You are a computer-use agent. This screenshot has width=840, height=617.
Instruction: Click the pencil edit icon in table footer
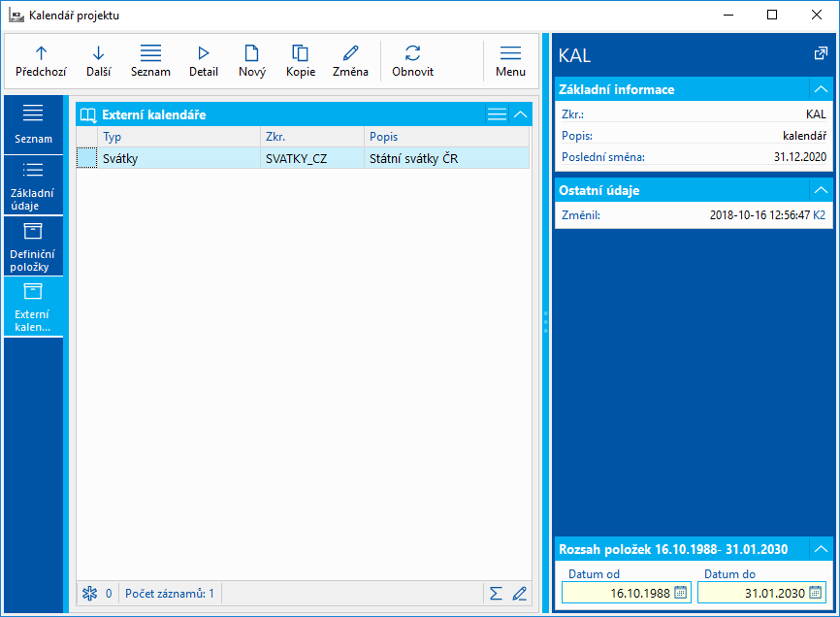[x=519, y=594]
